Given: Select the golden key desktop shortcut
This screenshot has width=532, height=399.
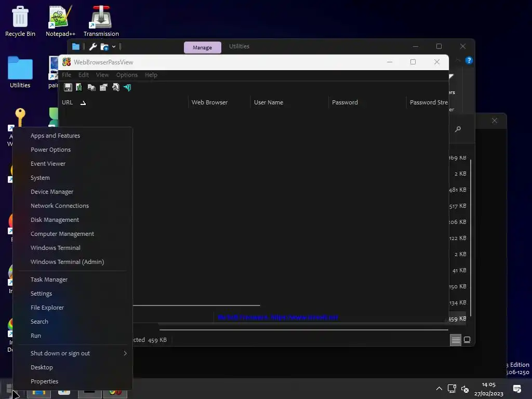Looking at the screenshot, I should click(20, 117).
